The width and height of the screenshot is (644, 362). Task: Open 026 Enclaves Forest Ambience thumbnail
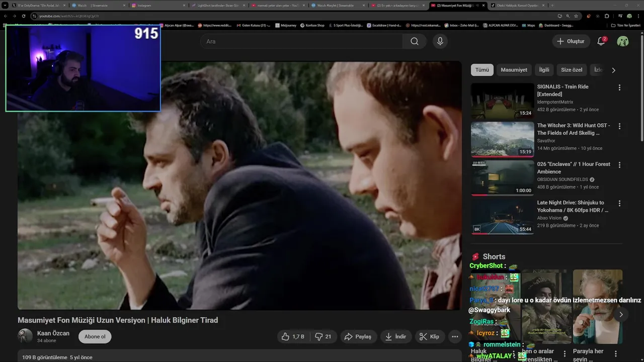[x=502, y=178]
